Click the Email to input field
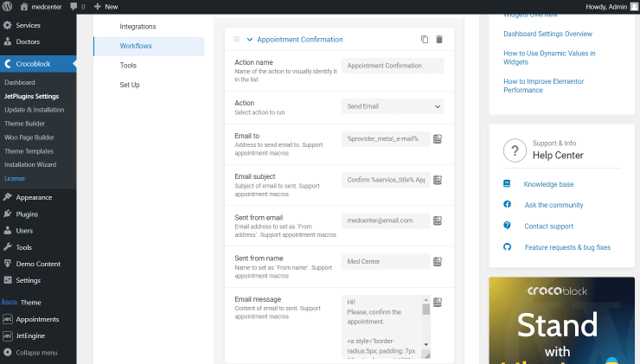This screenshot has height=364, width=640. (386, 138)
